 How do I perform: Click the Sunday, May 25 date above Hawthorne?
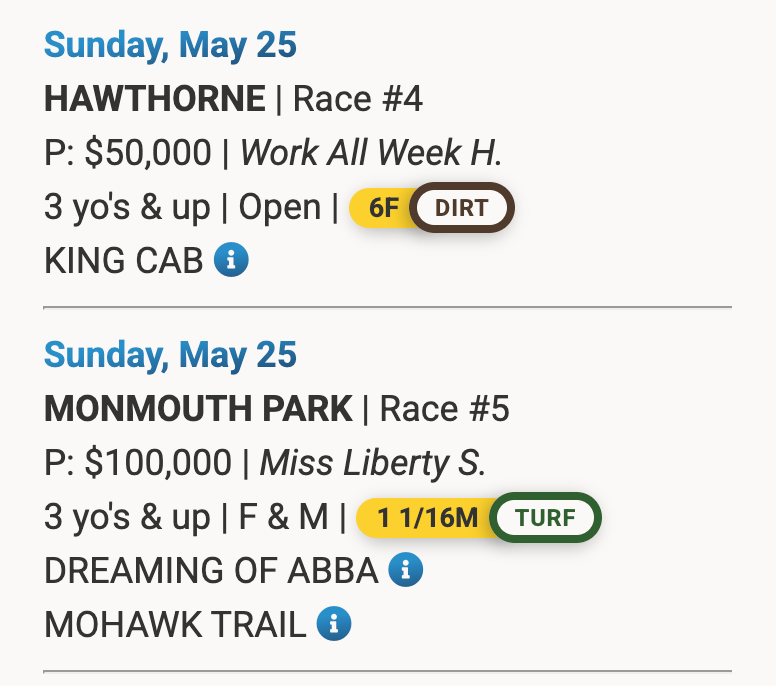tap(171, 45)
